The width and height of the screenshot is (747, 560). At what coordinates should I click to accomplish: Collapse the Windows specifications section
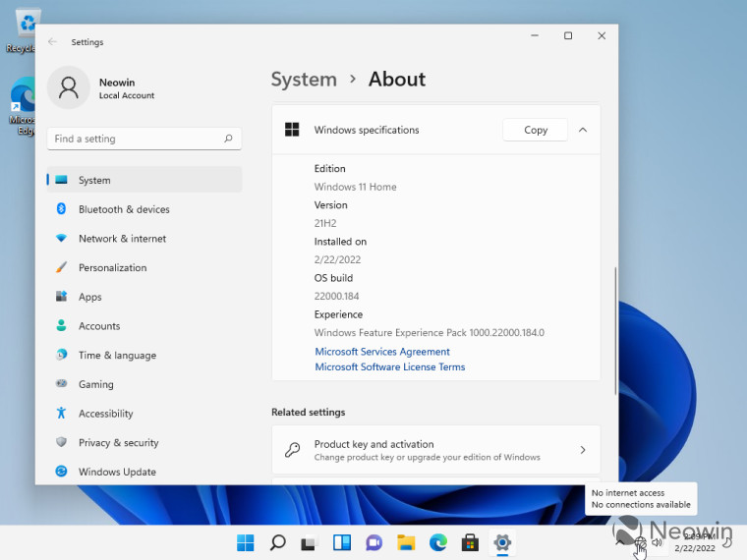pos(583,130)
